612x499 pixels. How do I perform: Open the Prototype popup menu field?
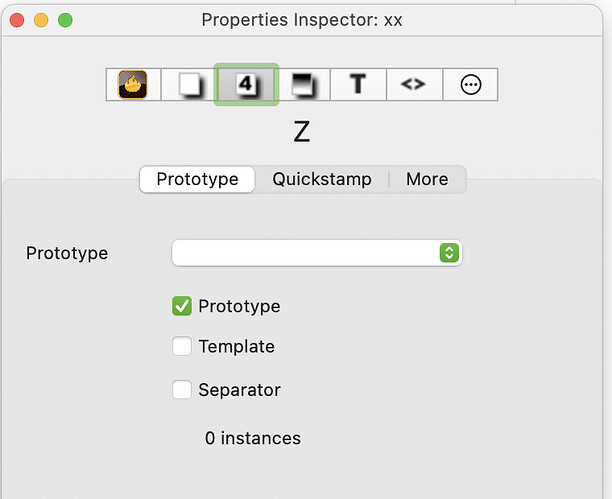pos(305,253)
